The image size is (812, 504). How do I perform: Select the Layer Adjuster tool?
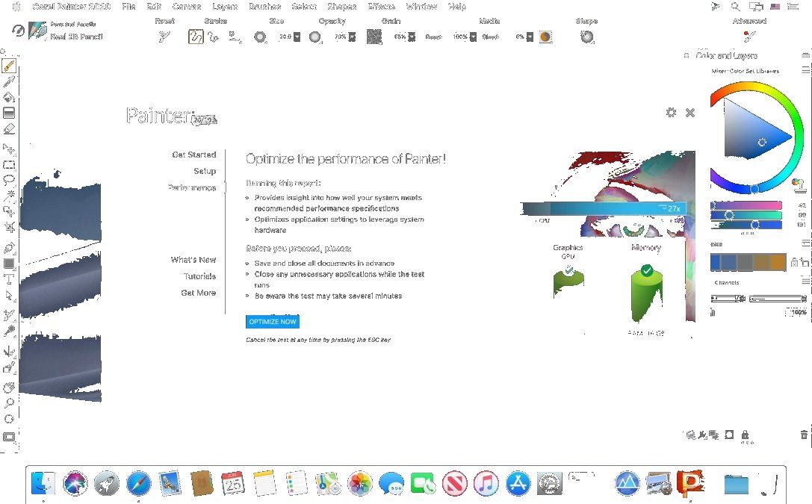(x=9, y=149)
